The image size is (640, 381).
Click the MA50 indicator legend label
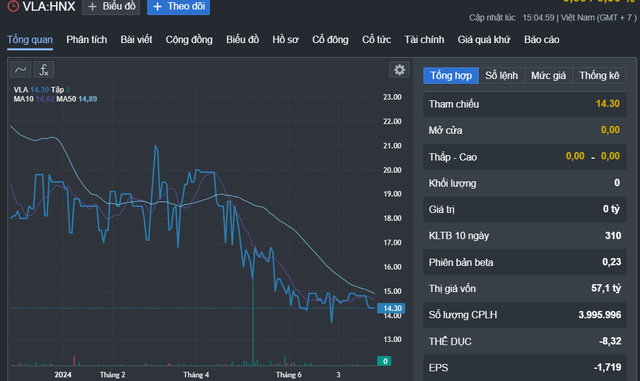[x=66, y=99]
